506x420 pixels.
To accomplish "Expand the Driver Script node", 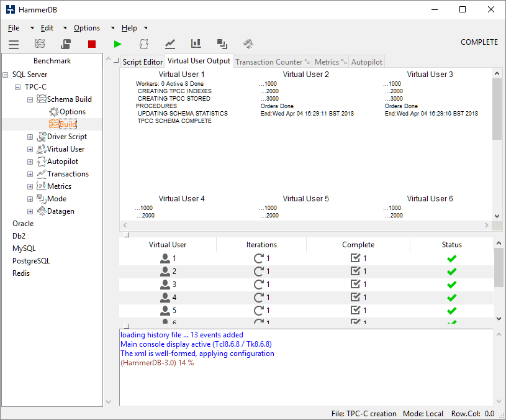I will point(30,137).
